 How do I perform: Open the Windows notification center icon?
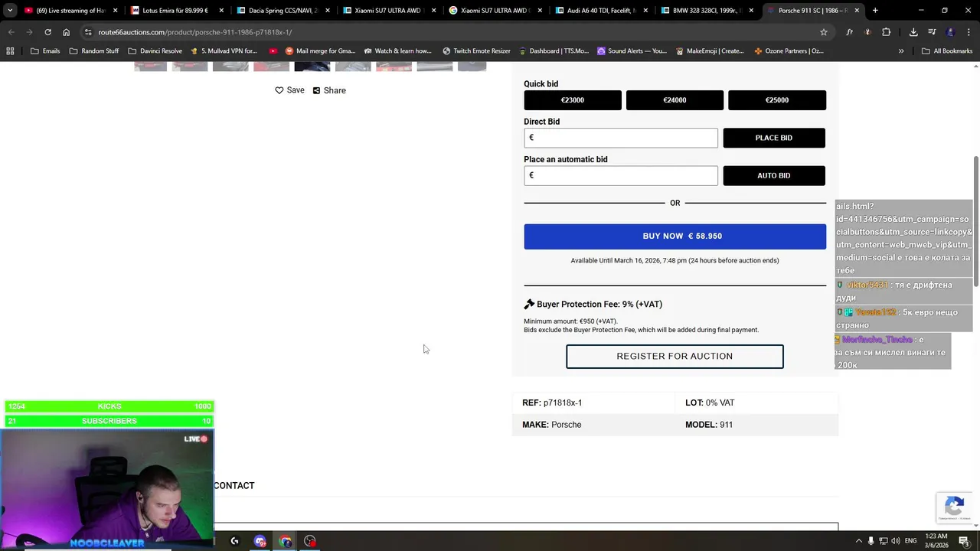point(964,541)
